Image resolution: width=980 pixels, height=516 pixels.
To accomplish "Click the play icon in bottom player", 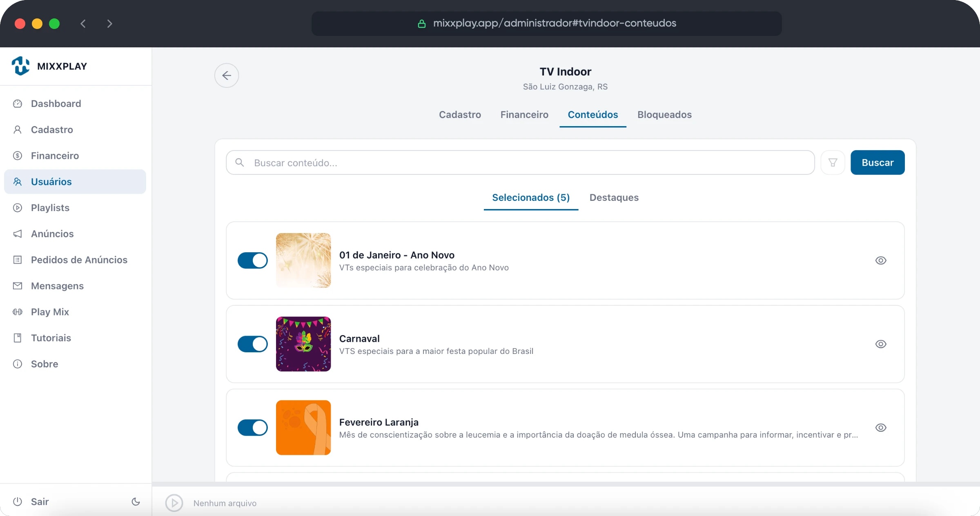I will (174, 503).
